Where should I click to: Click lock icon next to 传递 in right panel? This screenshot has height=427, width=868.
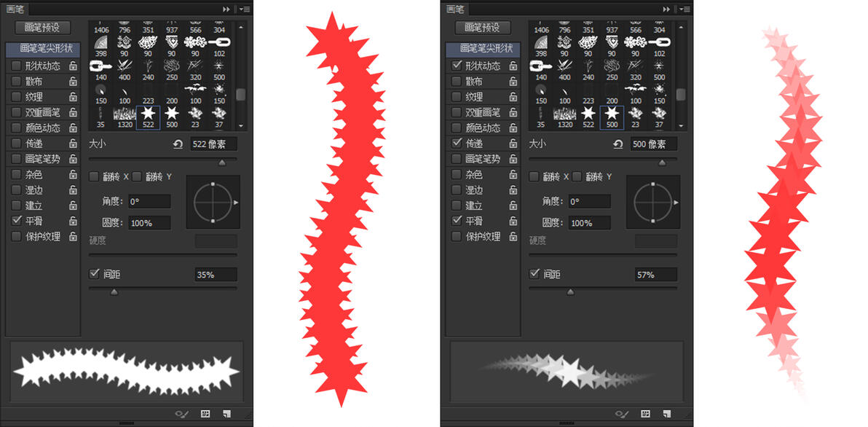coord(513,144)
